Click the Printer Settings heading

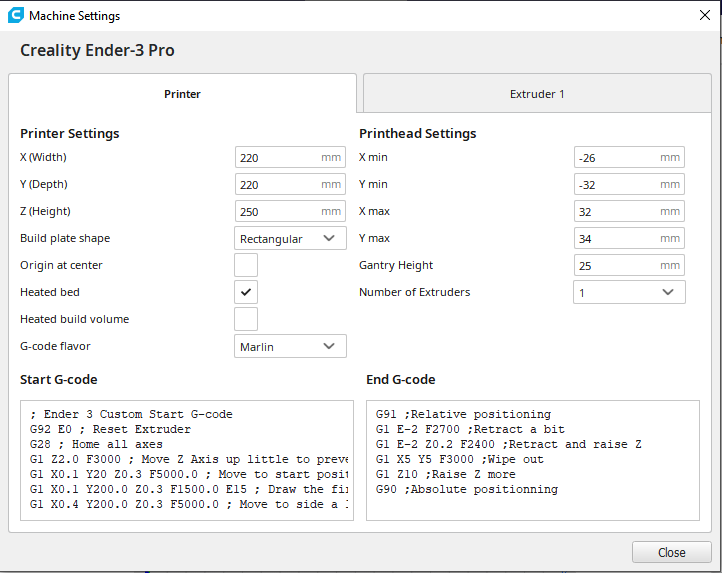[x=70, y=134]
